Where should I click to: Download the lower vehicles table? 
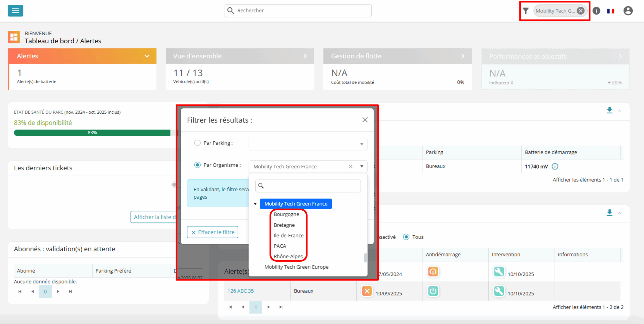point(610,213)
